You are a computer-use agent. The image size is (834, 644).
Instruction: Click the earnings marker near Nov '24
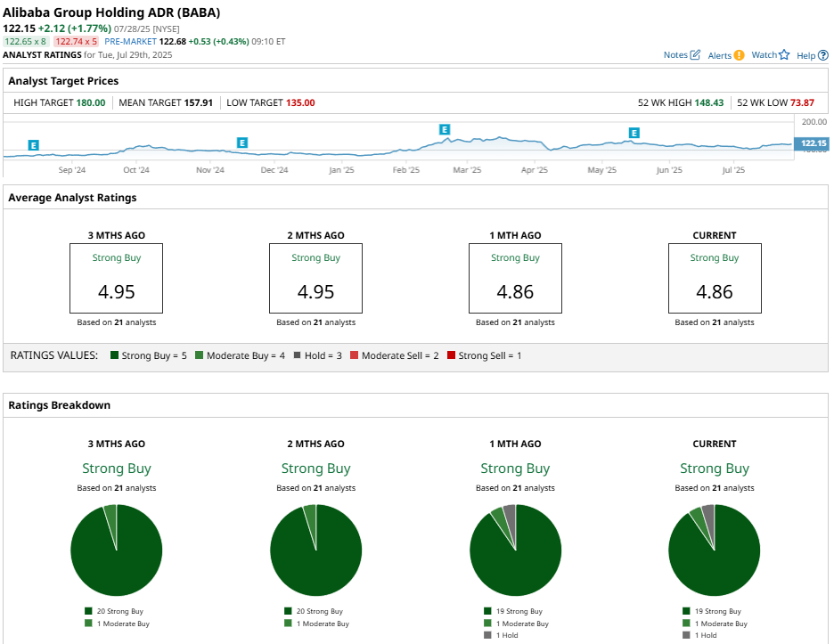242,143
